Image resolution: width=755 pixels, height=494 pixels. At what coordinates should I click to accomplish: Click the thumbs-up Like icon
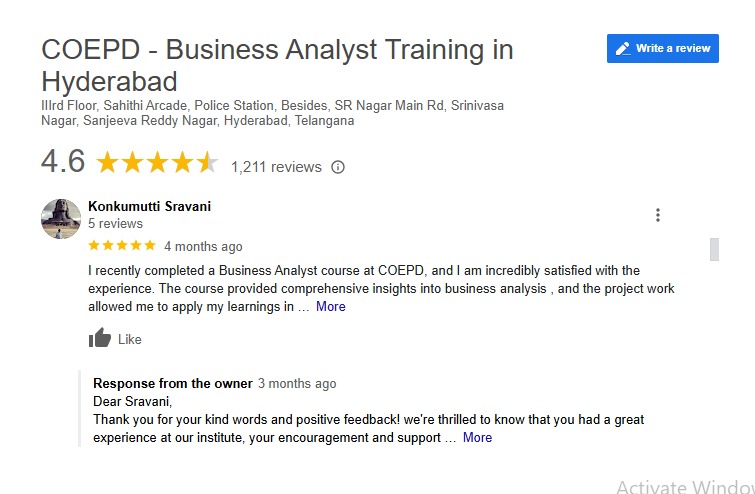[100, 339]
